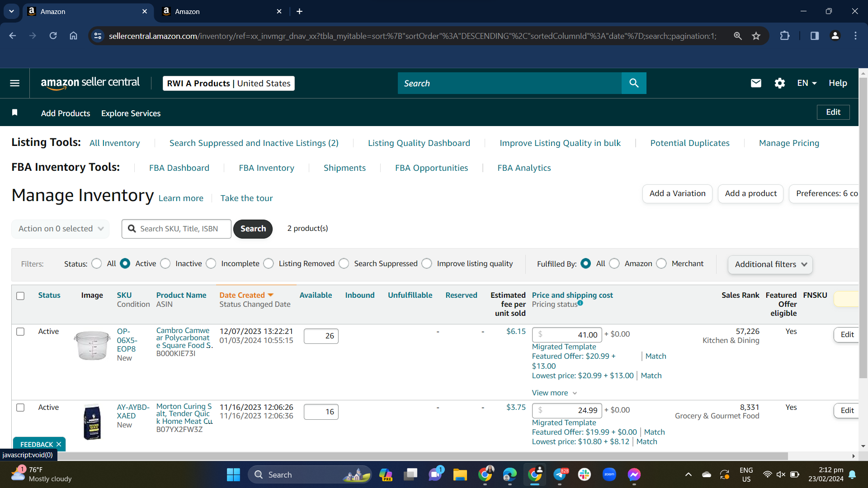
Task: Click the Pricing status info icon
Action: click(x=580, y=303)
